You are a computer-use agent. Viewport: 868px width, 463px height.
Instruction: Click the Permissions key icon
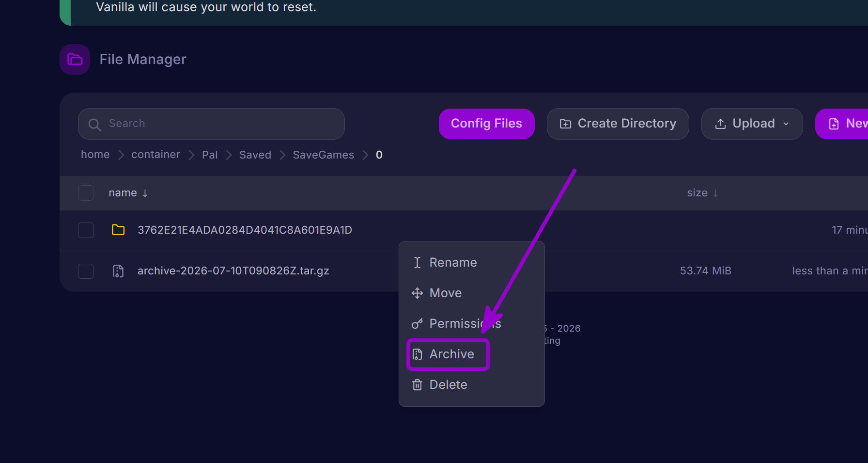(417, 323)
